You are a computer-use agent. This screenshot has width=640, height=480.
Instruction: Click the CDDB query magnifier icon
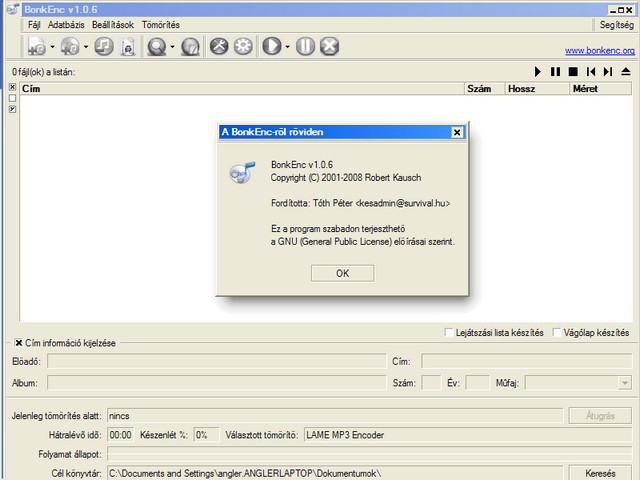tap(157, 46)
